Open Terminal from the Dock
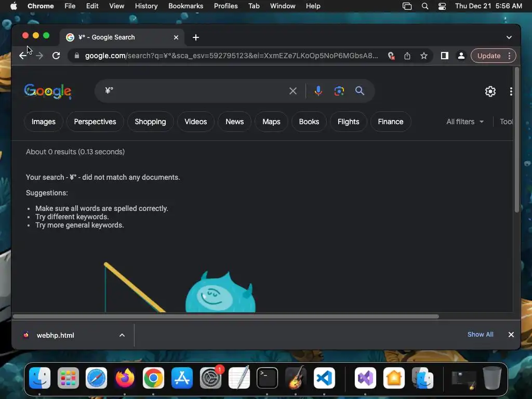This screenshot has height=399, width=532. point(268,378)
